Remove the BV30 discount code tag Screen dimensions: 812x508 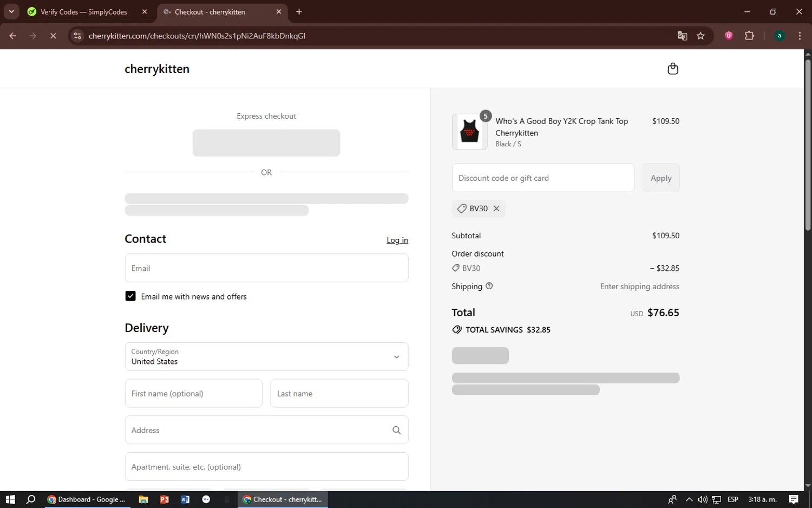pyautogui.click(x=496, y=209)
